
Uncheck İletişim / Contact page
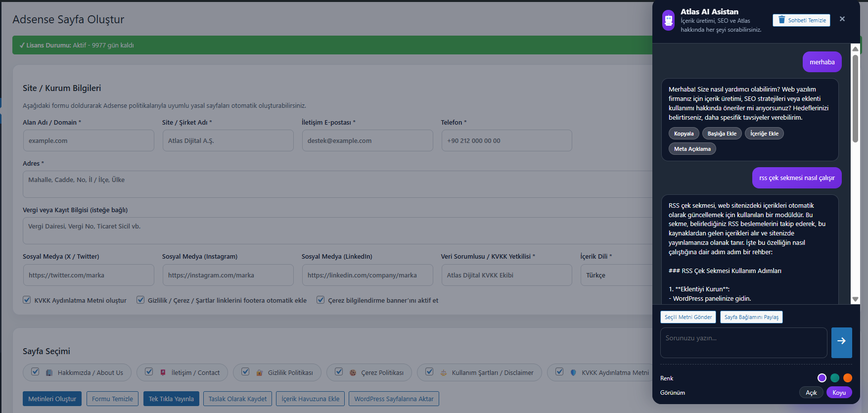click(x=149, y=371)
